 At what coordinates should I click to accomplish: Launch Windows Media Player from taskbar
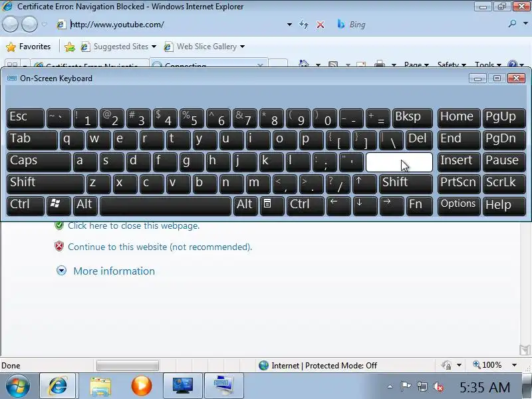click(142, 386)
